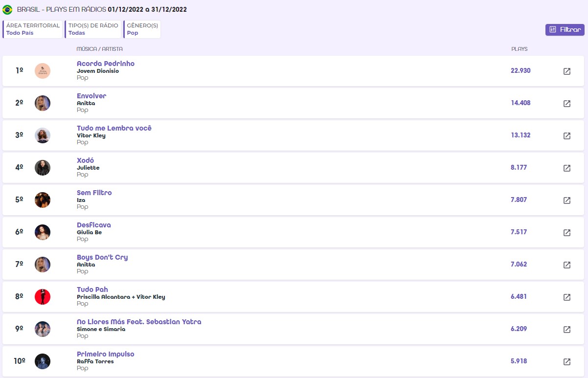The width and height of the screenshot is (588, 378).
Task: Open external link for Xodó row
Action: [x=567, y=168]
